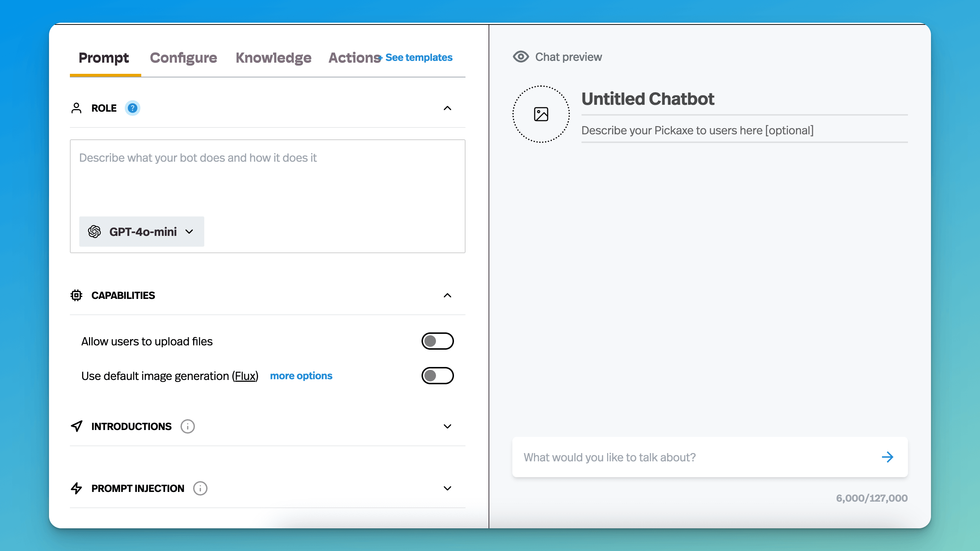Click the chatbot avatar image placeholder
This screenshot has width=980, height=551.
coord(541,113)
